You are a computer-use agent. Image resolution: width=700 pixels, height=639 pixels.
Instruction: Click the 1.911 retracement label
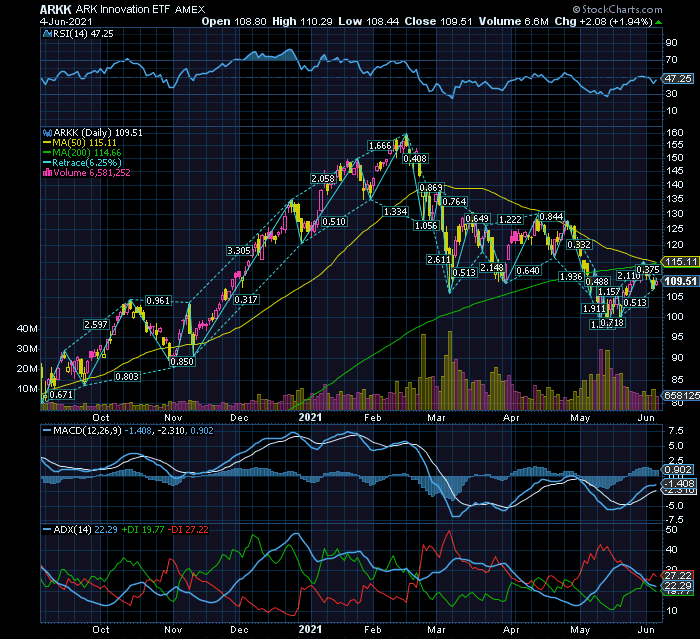tap(594, 309)
